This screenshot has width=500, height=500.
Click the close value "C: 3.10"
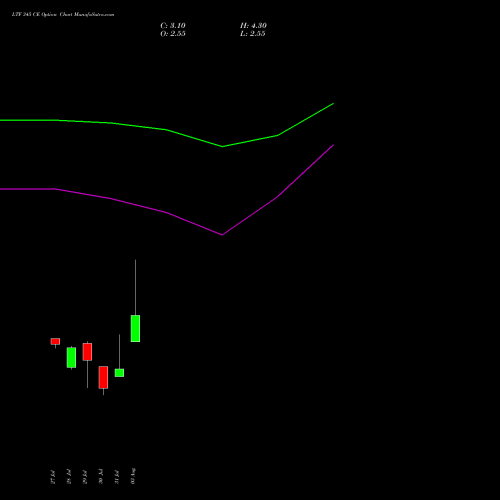(173, 26)
